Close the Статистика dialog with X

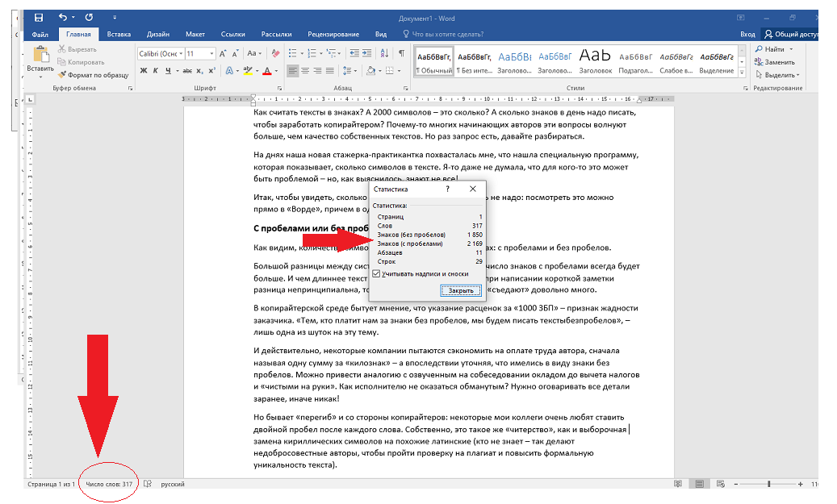[472, 189]
